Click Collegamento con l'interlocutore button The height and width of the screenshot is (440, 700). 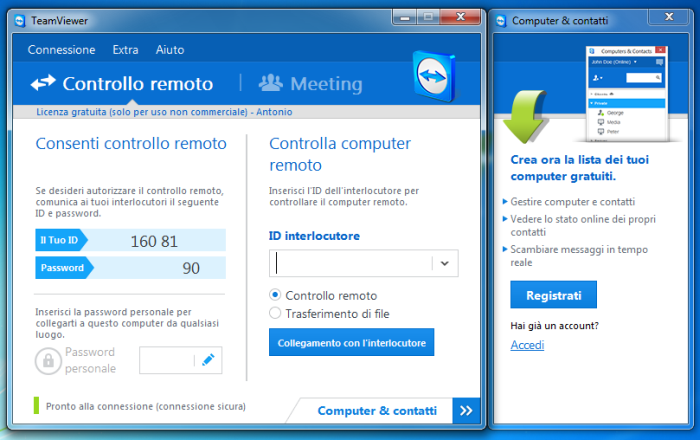tap(351, 342)
